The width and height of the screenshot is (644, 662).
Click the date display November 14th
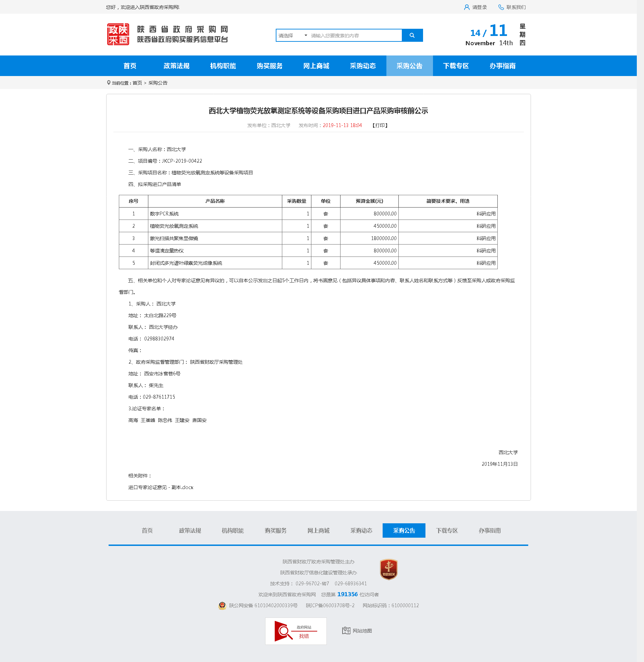(489, 43)
